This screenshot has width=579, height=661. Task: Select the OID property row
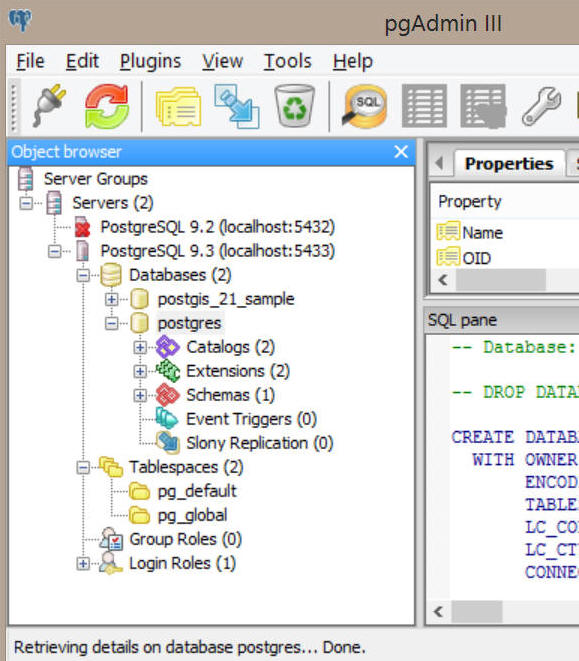tap(506, 258)
